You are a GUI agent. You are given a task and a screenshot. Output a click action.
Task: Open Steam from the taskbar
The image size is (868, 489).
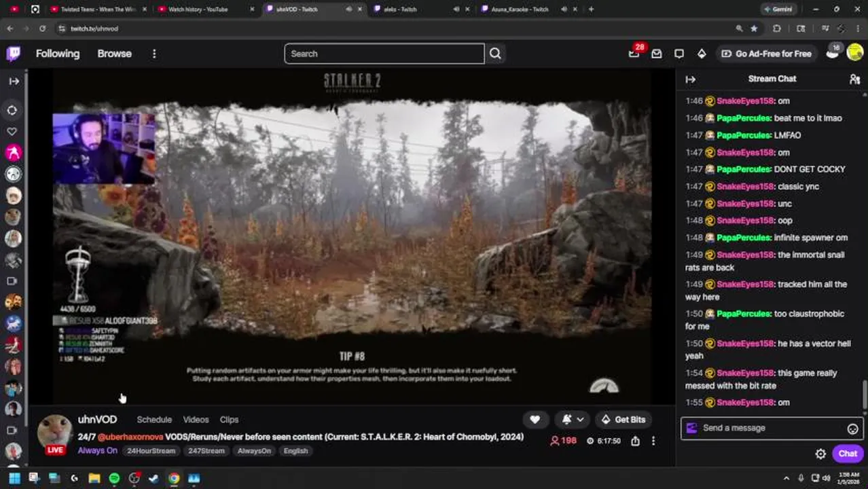pos(153,478)
